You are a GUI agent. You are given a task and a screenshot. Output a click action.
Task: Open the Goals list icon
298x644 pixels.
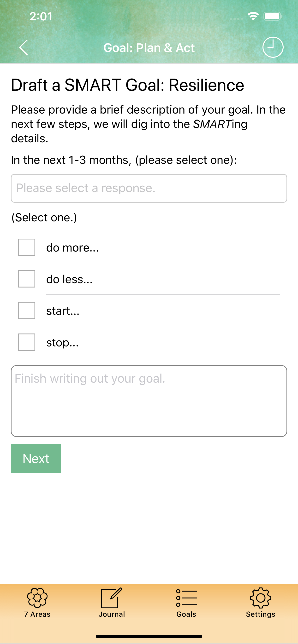pyautogui.click(x=186, y=598)
